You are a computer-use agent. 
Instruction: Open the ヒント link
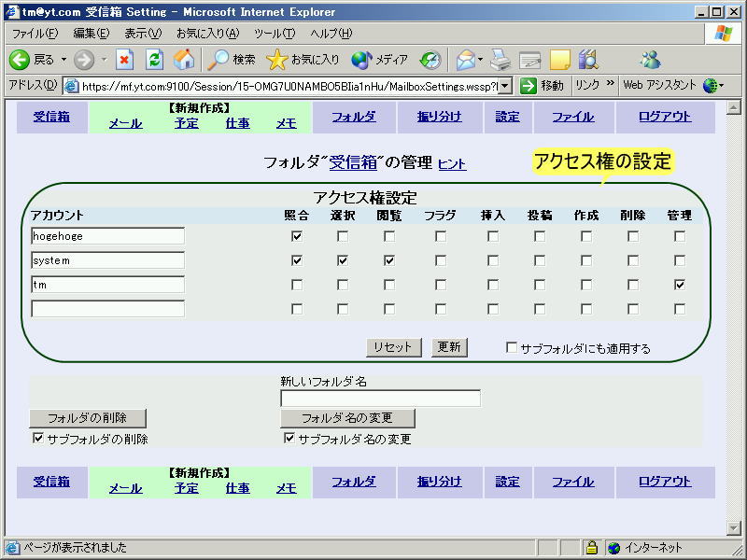pos(452,164)
